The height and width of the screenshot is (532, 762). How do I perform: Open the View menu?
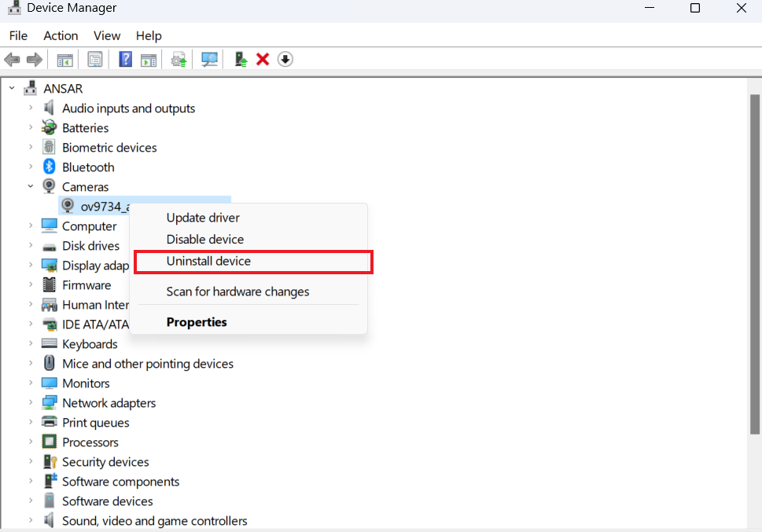107,35
